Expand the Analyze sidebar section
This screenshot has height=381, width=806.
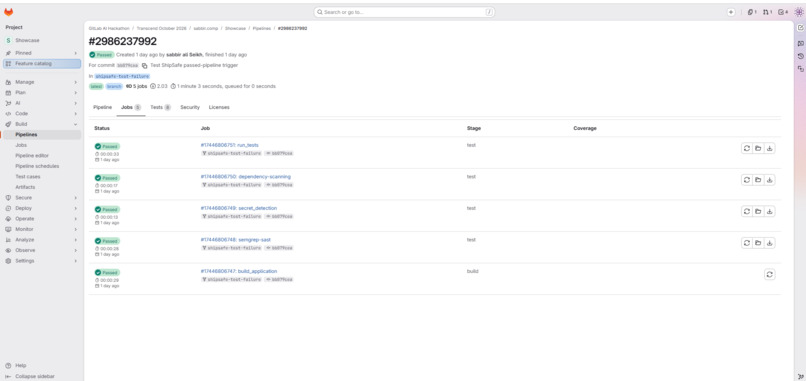coord(42,240)
